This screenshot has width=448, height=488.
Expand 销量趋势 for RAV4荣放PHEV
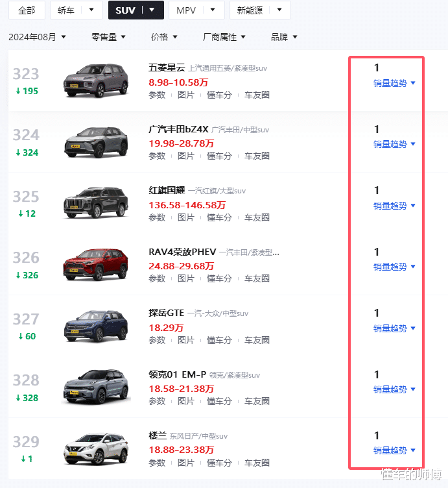394,267
